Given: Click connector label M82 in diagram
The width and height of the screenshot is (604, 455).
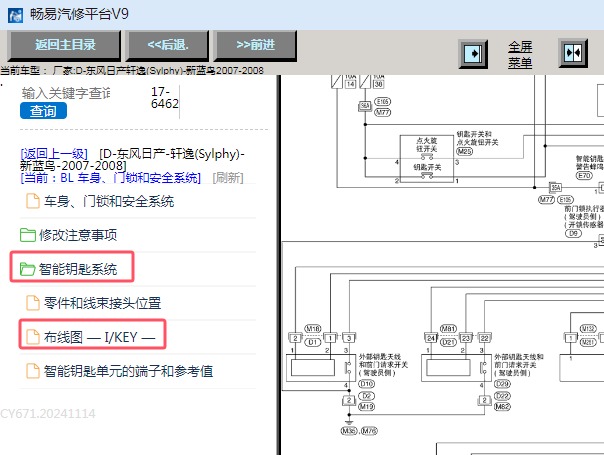Looking at the screenshot, I should (x=502, y=406).
